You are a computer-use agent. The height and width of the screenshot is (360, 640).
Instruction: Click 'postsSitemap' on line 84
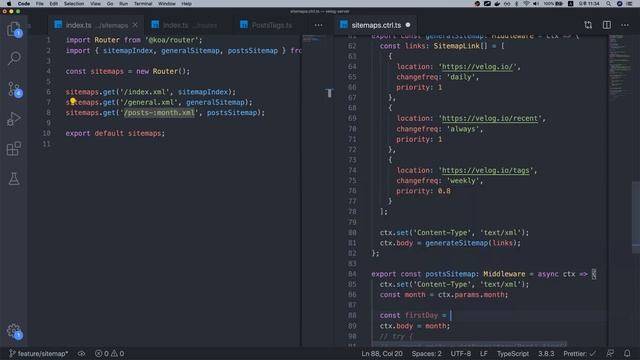point(450,274)
